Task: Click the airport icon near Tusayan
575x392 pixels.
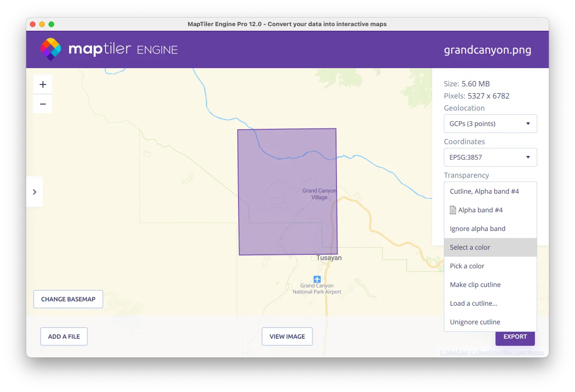Action: [x=317, y=279]
